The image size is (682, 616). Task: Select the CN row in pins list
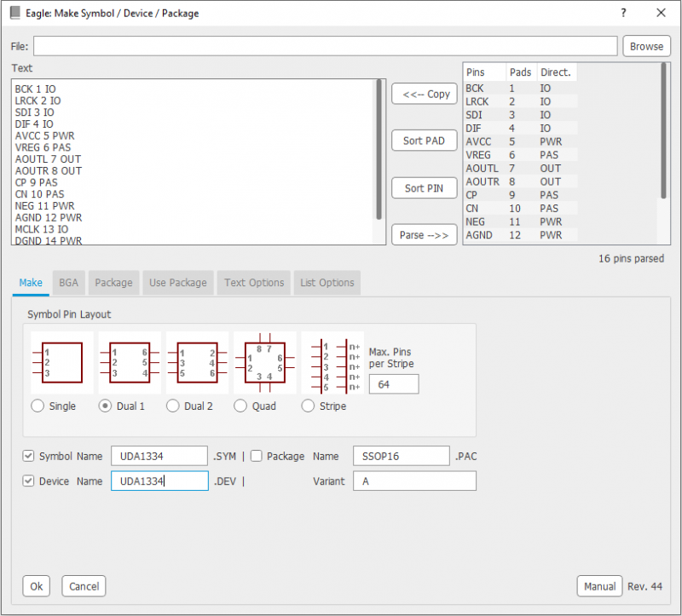(520, 208)
